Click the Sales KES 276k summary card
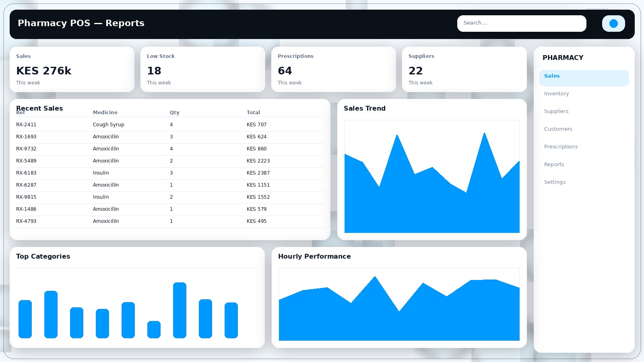Screen dimensions: 644x362 coord(72,69)
